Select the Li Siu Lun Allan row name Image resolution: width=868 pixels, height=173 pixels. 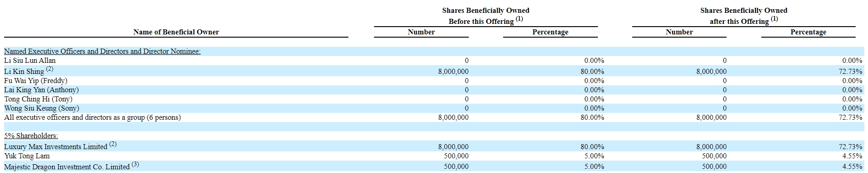coord(30,61)
